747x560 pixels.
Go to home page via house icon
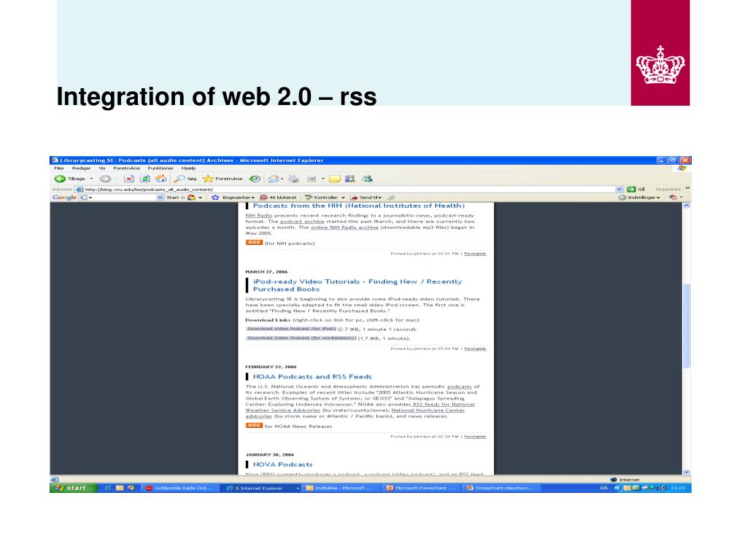[x=161, y=179]
